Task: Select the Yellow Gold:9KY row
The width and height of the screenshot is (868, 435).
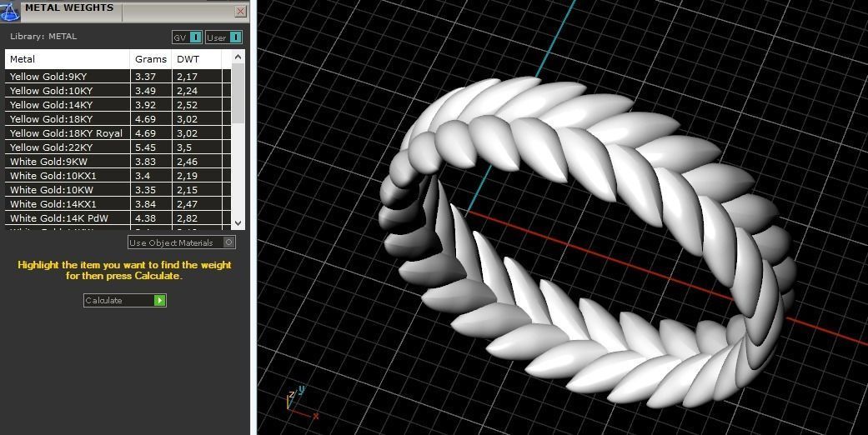Action: pyautogui.click(x=118, y=77)
